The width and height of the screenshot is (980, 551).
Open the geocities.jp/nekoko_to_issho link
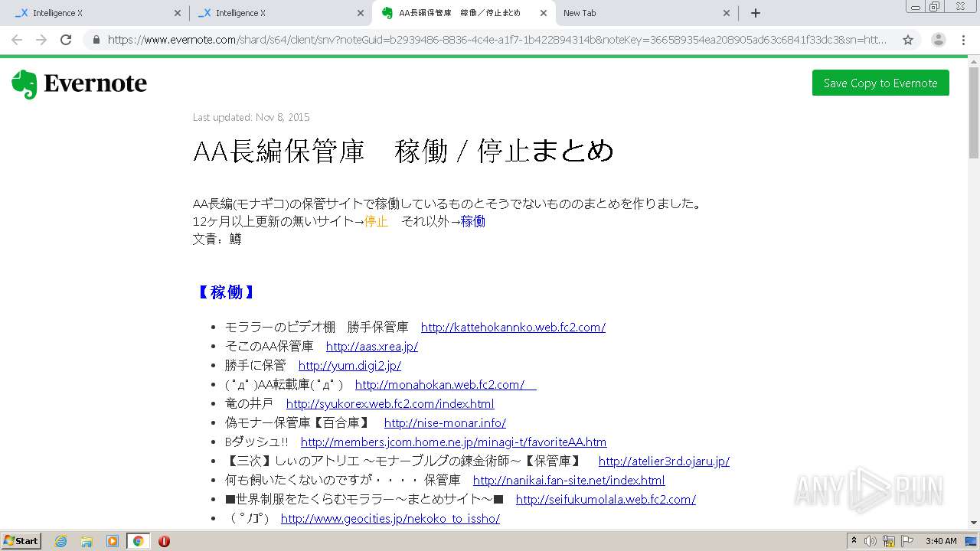(390, 519)
